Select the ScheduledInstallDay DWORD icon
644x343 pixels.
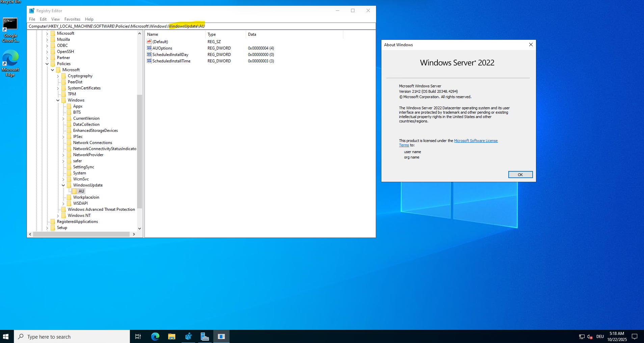[149, 54]
